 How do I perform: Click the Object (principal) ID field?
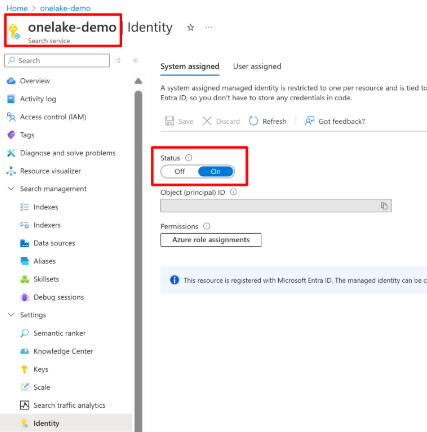[276, 206]
